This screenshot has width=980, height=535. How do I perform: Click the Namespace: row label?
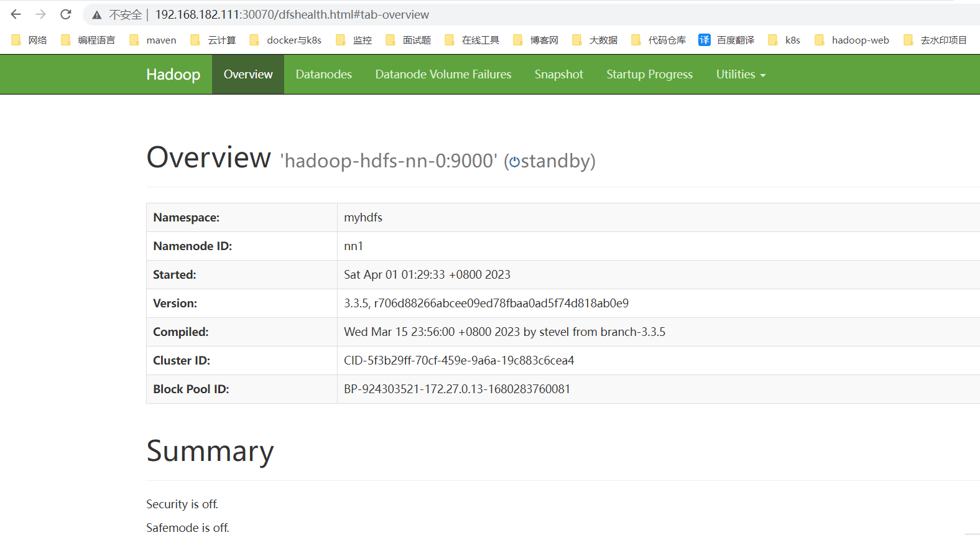coord(187,217)
